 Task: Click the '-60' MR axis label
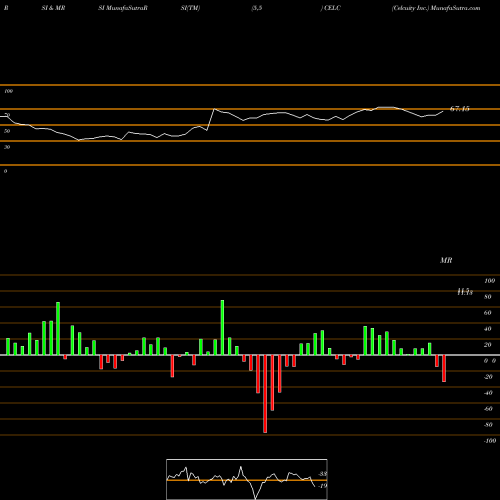pyautogui.click(x=488, y=409)
